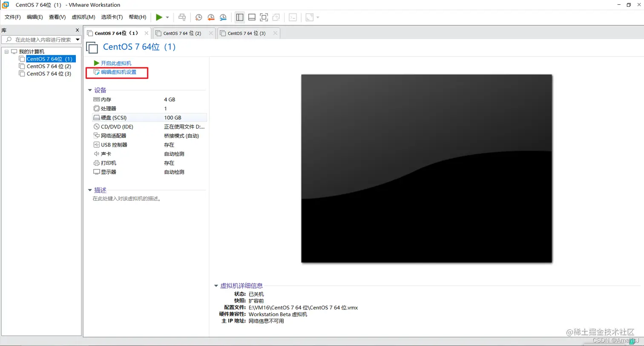Collapse the 虚拟机详细信息 section
644x346 pixels.
tap(216, 285)
